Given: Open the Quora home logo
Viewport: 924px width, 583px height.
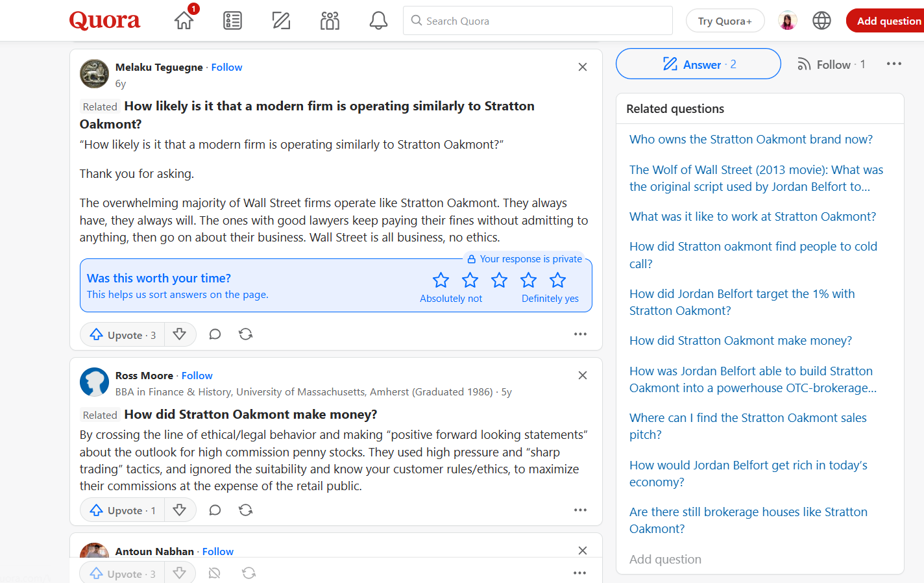Looking at the screenshot, I should point(104,21).
